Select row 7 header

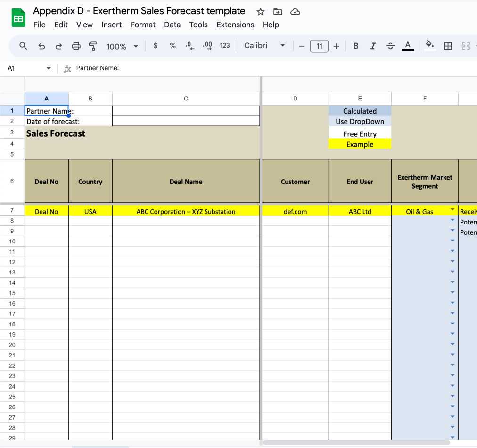(x=12, y=210)
